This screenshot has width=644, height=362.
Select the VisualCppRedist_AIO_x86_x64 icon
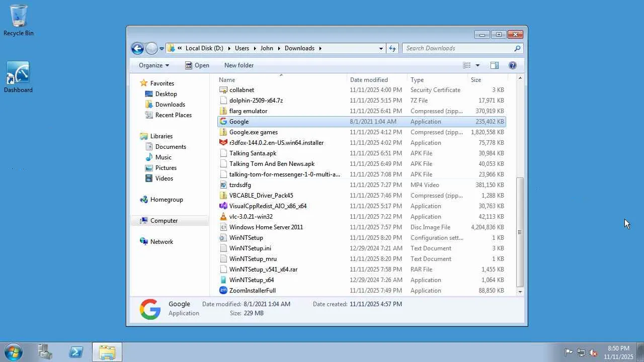pyautogui.click(x=223, y=206)
